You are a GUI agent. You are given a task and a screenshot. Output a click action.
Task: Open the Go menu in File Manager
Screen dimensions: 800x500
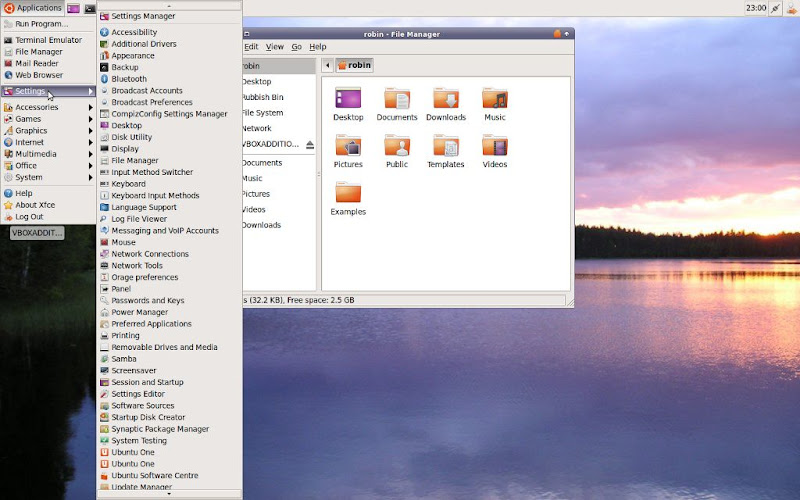pyautogui.click(x=297, y=47)
